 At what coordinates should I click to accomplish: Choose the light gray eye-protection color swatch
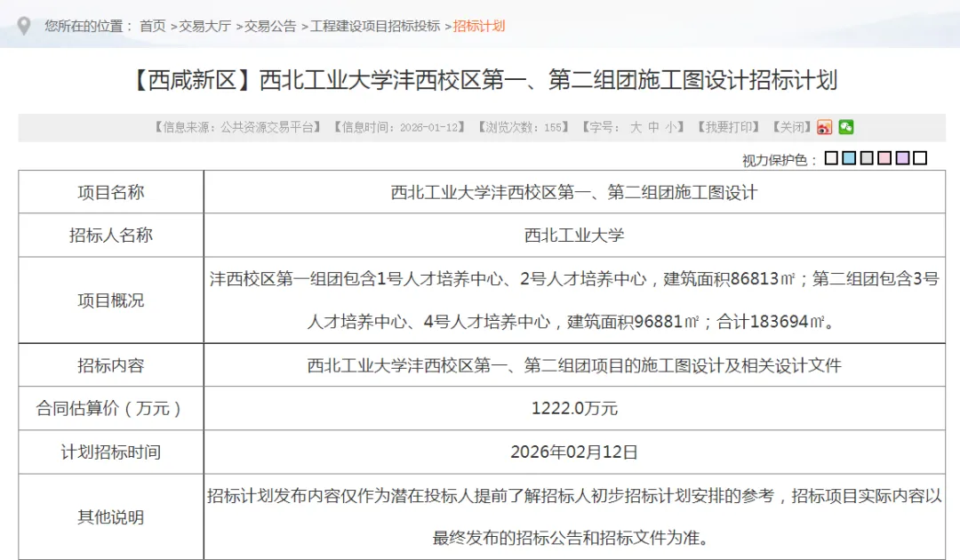tap(831, 158)
